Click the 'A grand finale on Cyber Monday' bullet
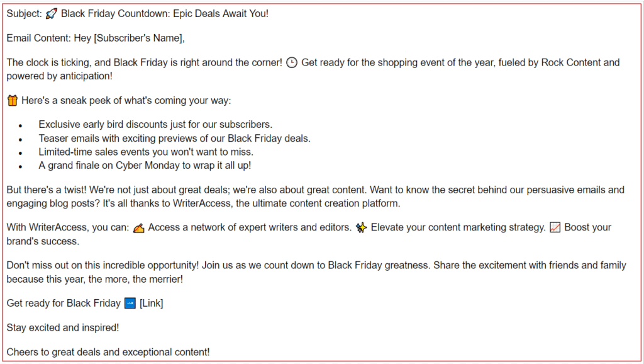644x364 pixels. pos(145,166)
